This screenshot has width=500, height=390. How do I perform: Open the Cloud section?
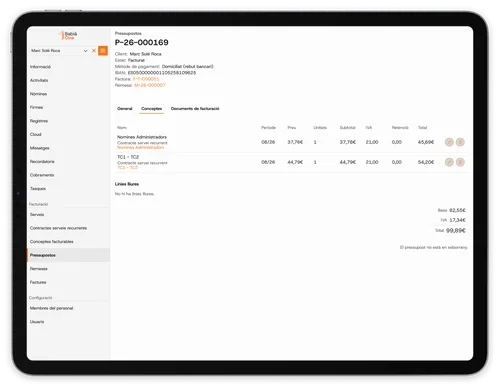pos(36,134)
